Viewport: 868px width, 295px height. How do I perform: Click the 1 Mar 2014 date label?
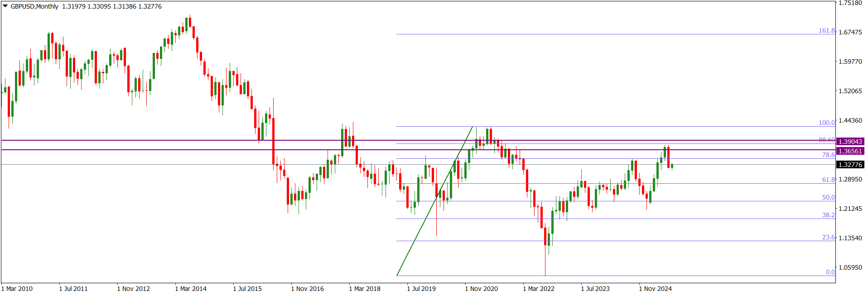191,289
